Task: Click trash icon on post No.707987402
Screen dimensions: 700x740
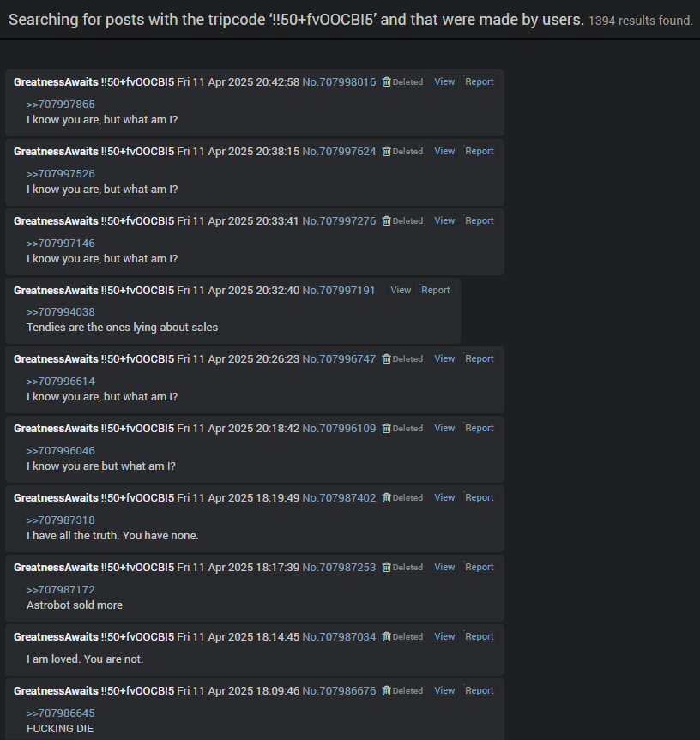Action: 386,498
